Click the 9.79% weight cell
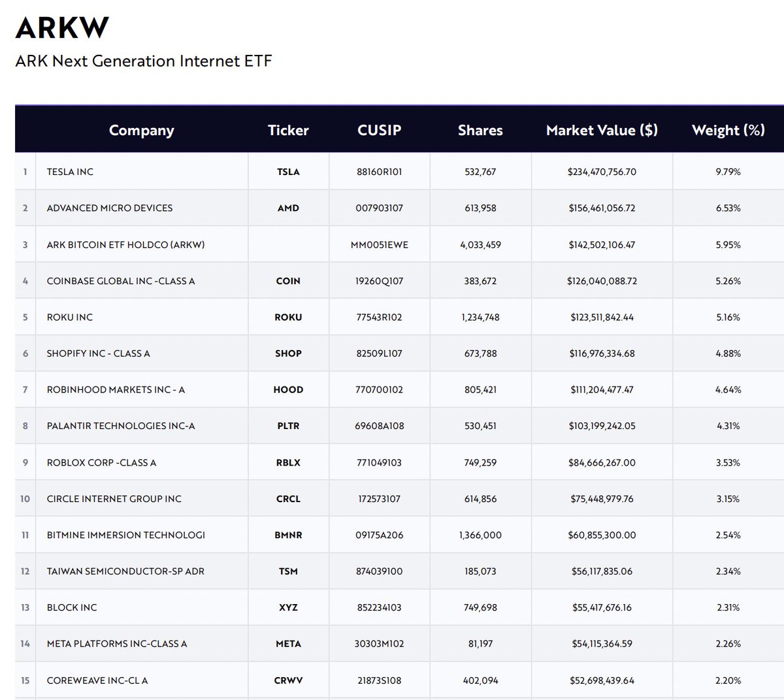This screenshot has width=784, height=700. click(x=728, y=172)
